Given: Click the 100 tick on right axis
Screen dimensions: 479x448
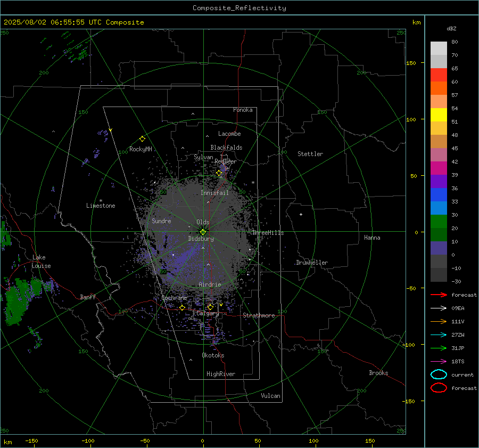Looking at the screenshot, I should point(411,119).
